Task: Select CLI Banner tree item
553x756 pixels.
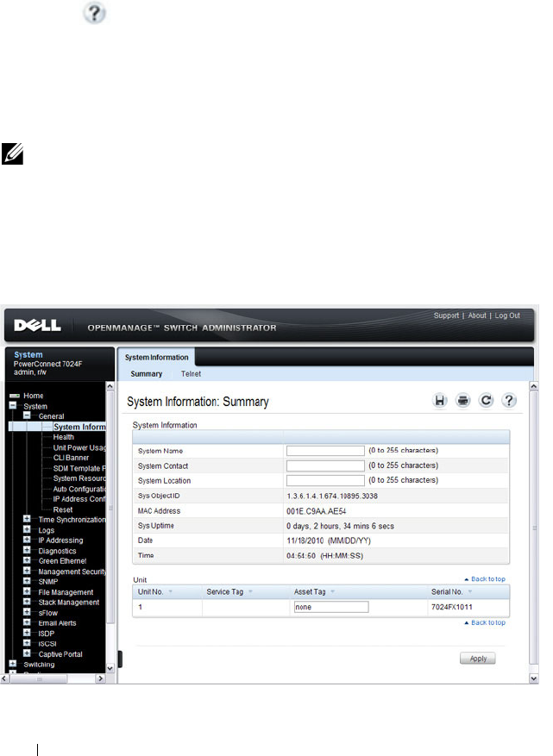Action: pyautogui.click(x=71, y=458)
